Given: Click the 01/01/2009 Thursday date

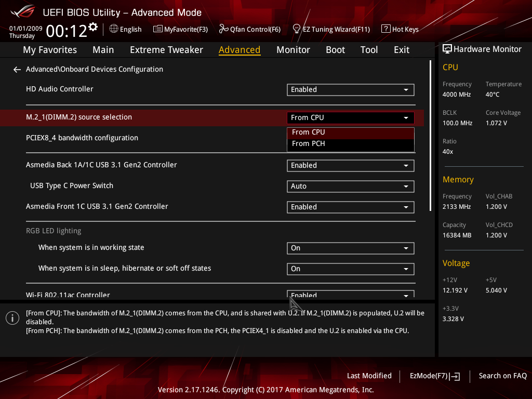Looking at the screenshot, I should coord(25,32).
